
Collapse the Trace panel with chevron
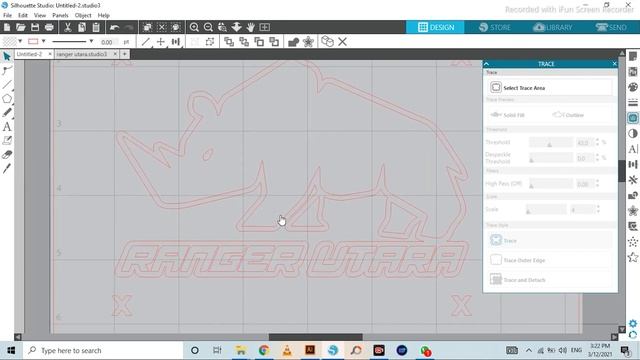pos(487,64)
